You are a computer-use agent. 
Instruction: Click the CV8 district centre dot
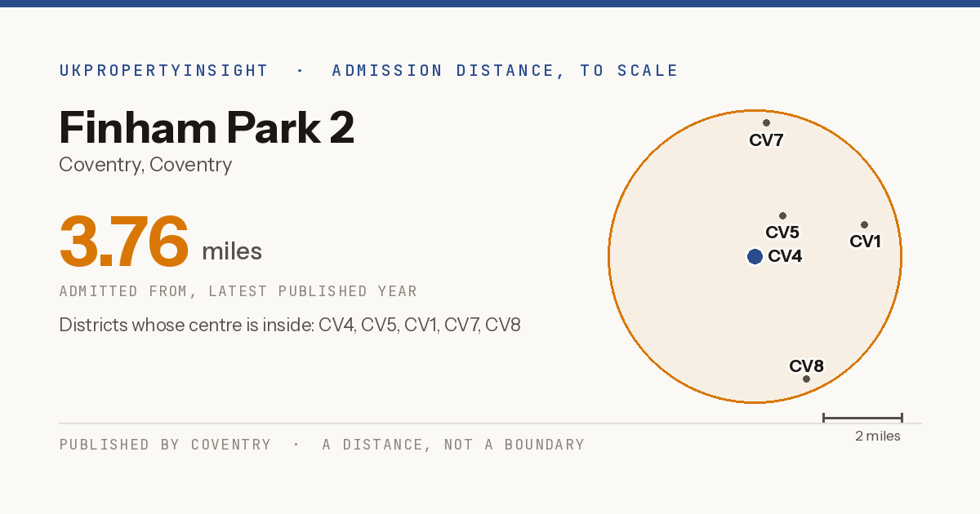[x=806, y=379]
